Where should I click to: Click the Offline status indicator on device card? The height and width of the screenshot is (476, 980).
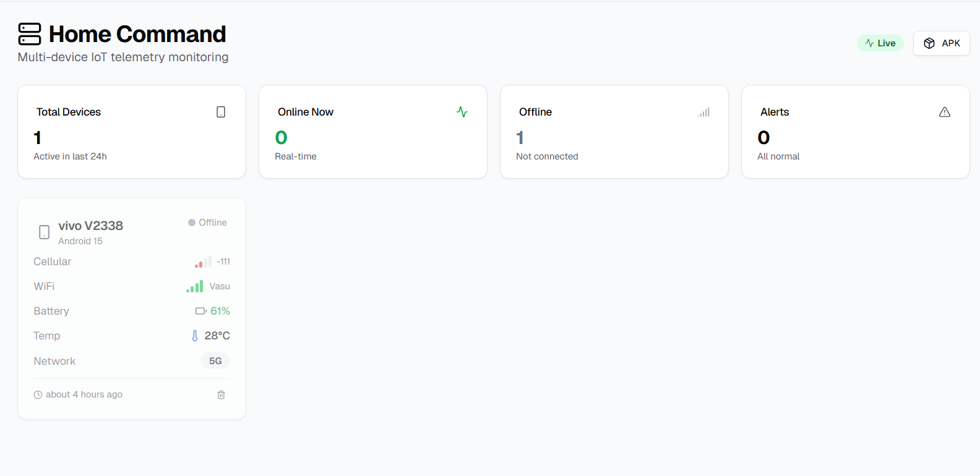coord(207,223)
